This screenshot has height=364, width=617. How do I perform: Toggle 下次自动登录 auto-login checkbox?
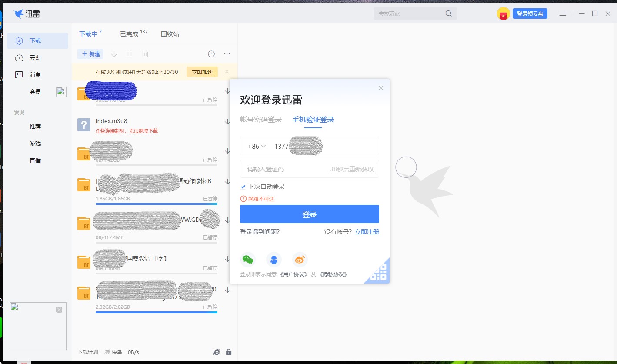(243, 187)
